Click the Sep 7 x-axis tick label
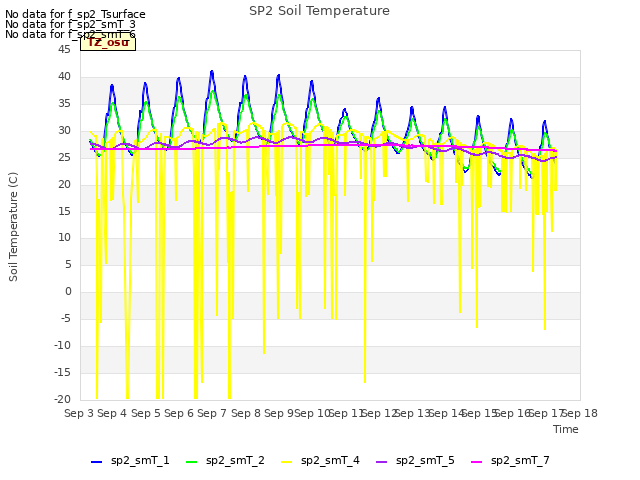 [x=212, y=413]
